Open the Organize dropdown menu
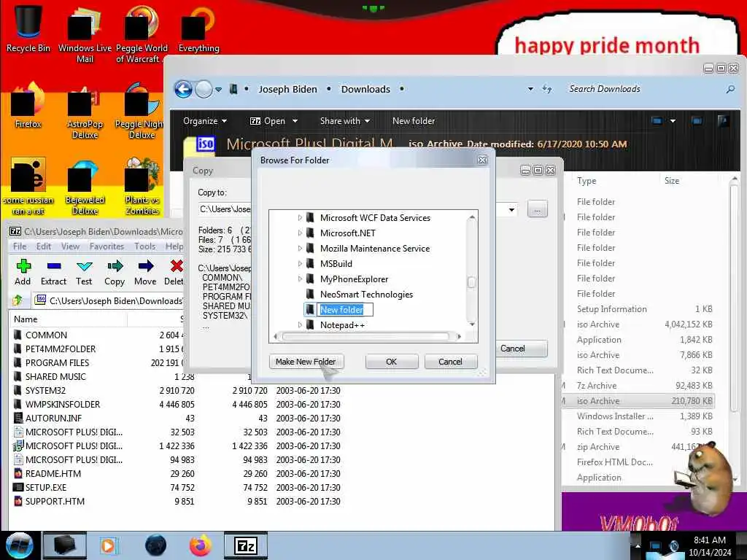Viewport: 747px width, 560px height. point(205,121)
